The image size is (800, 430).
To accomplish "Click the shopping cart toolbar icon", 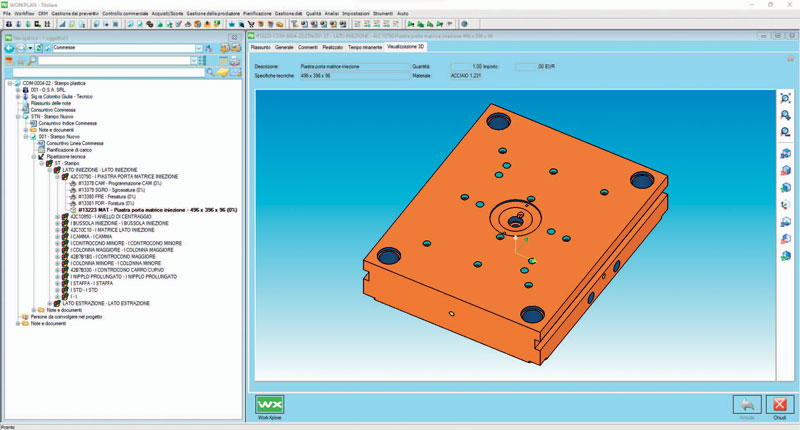I will 251,24.
